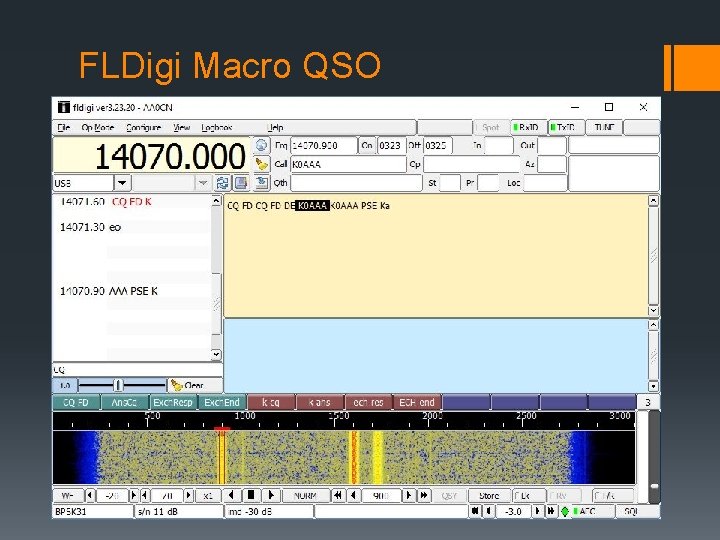Toggle the TUNE button

[x=604, y=127]
